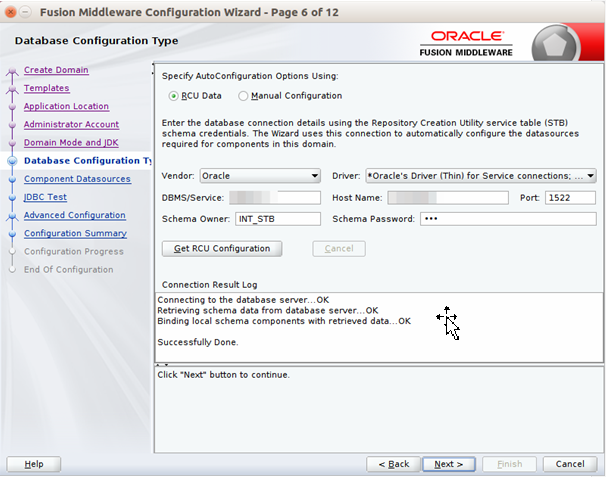606x477 pixels.
Task: Go back with the Back button
Action: coord(393,464)
